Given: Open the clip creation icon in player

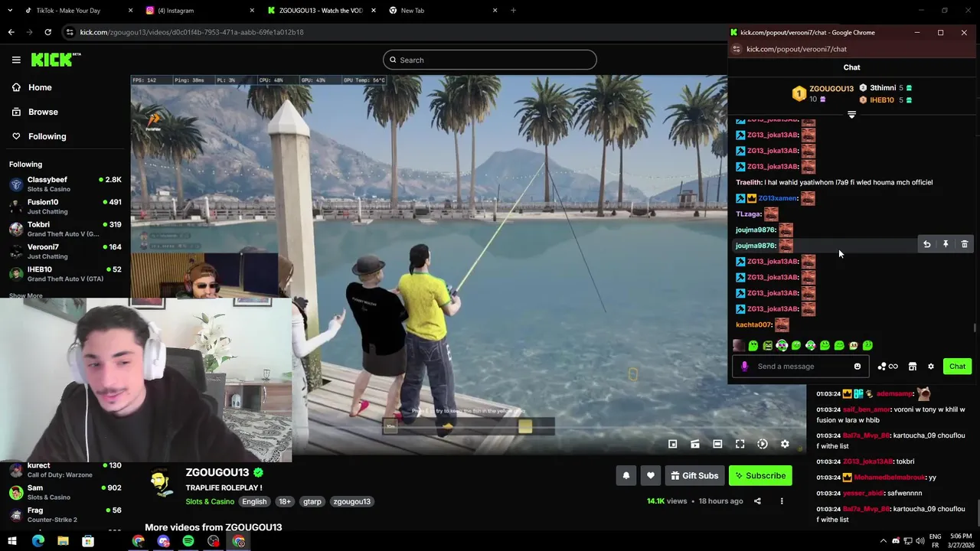Looking at the screenshot, I should pos(695,444).
